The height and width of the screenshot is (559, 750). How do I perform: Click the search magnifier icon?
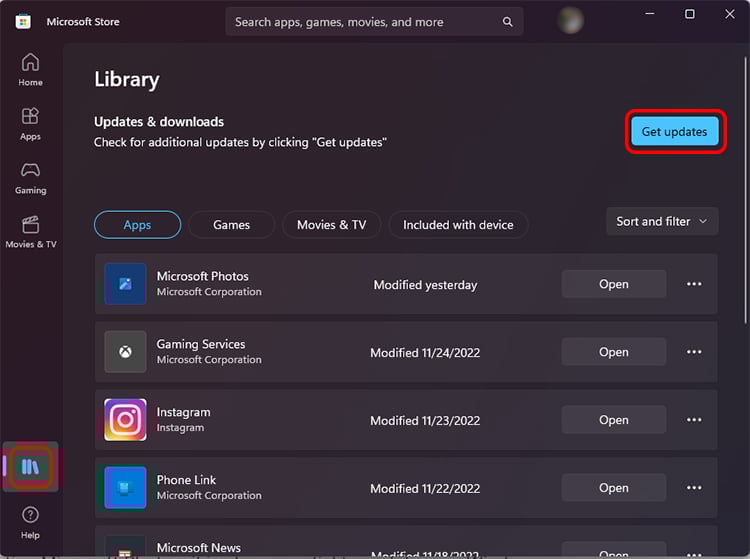click(507, 22)
